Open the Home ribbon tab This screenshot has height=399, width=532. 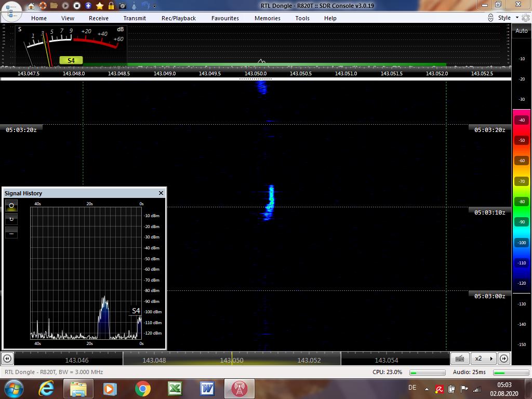[x=39, y=18]
